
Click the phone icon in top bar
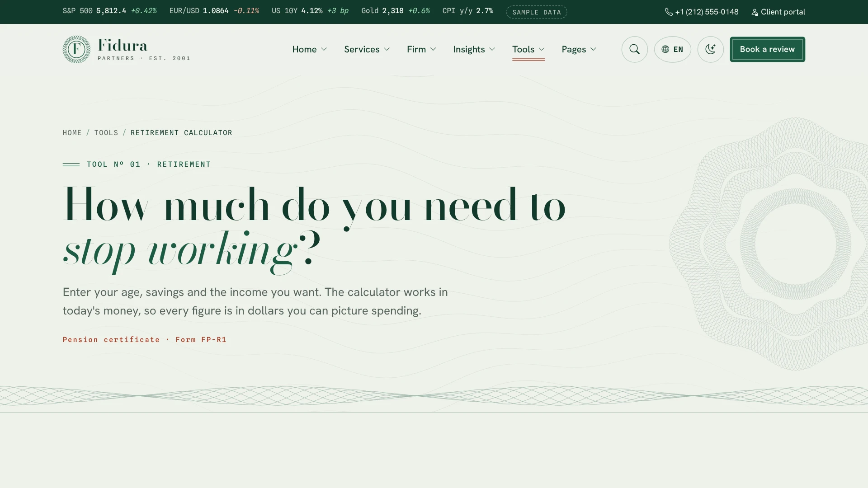(x=669, y=12)
